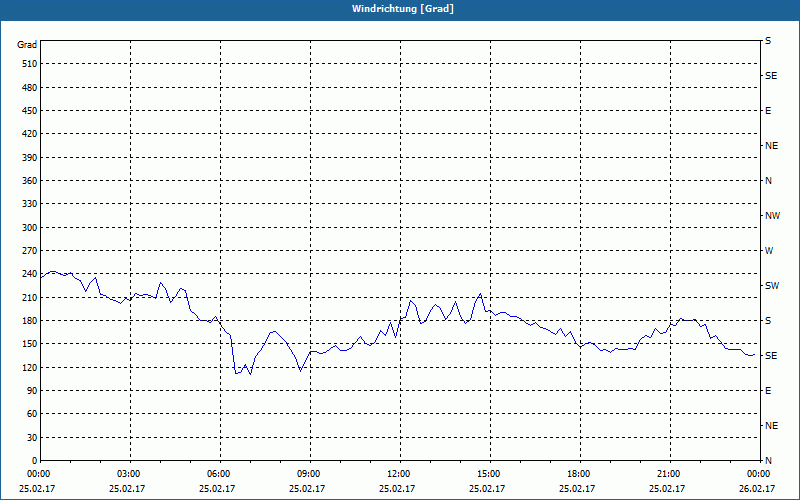Image resolution: width=800 pixels, height=500 pixels.
Task: Click the time label "18:00"
Action: (x=579, y=474)
